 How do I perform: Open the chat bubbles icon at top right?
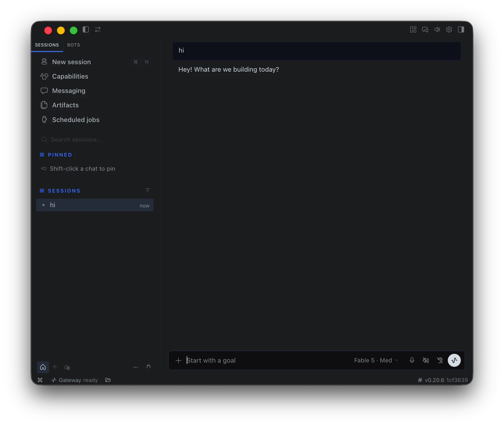425,30
